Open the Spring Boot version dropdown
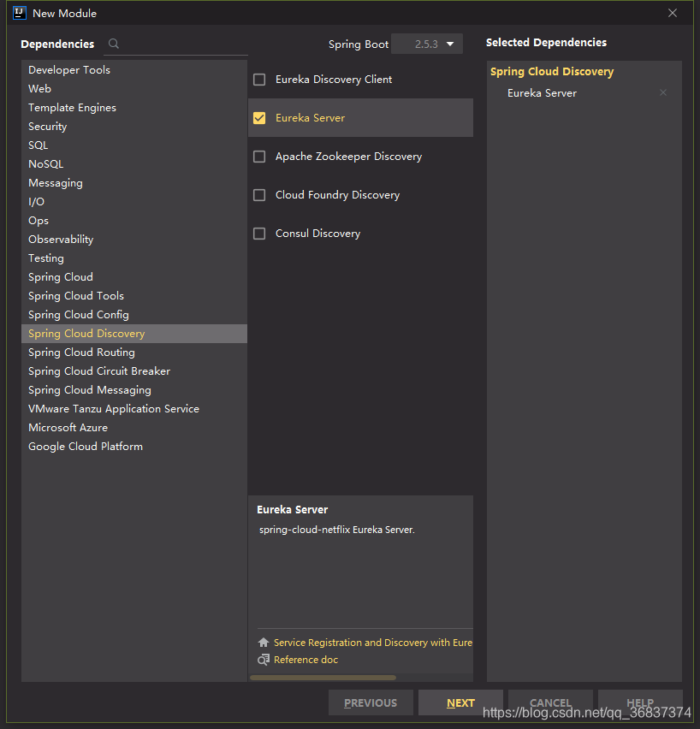This screenshot has width=700, height=729. [427, 44]
